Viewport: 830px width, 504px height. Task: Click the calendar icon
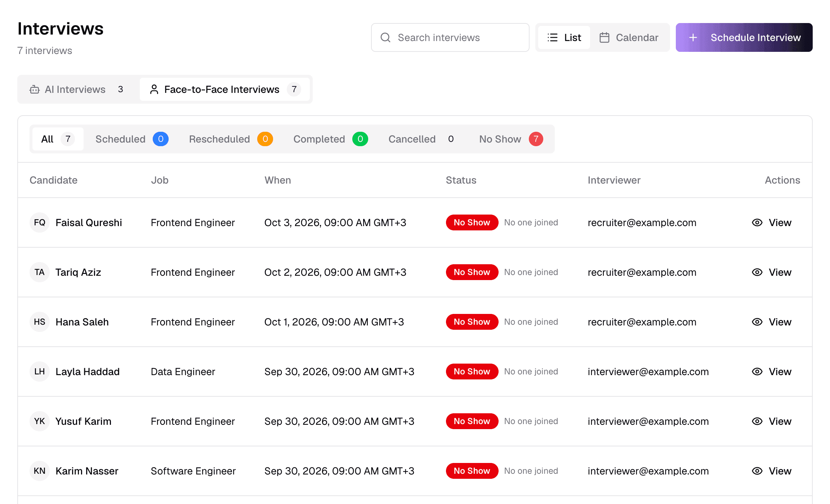pyautogui.click(x=604, y=37)
